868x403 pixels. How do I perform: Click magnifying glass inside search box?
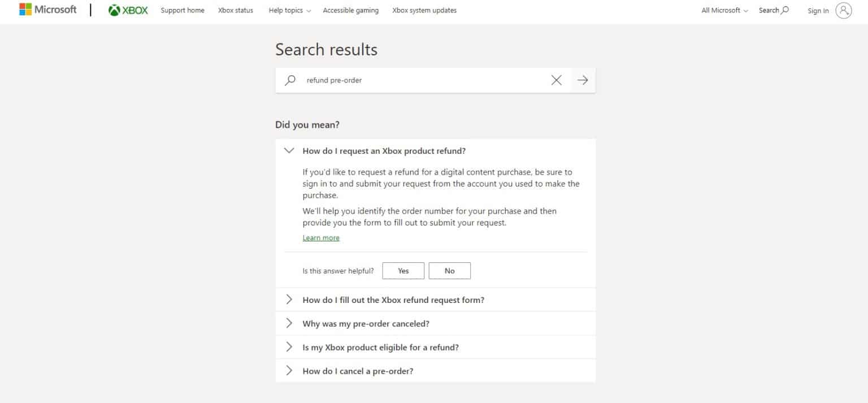click(x=290, y=80)
